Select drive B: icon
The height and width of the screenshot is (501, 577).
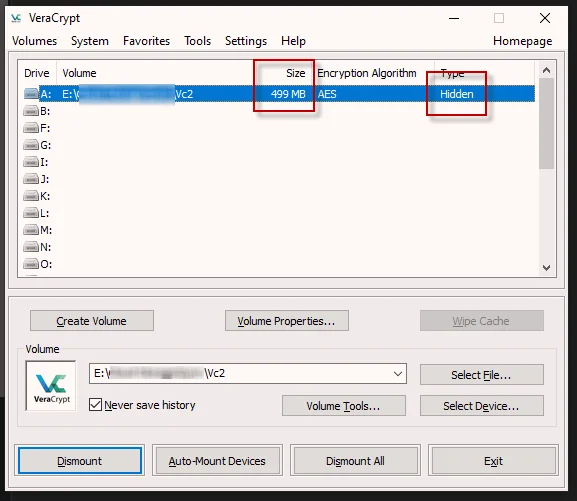(x=31, y=111)
